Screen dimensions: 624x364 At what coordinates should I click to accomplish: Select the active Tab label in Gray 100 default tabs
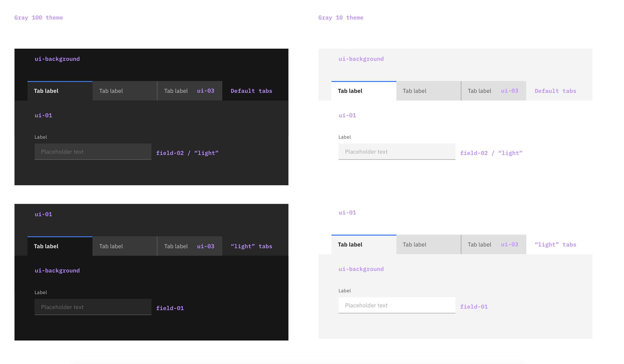(46, 91)
